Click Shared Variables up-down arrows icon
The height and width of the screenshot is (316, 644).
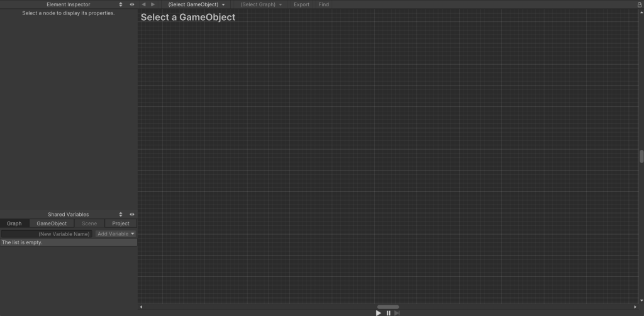(x=121, y=214)
